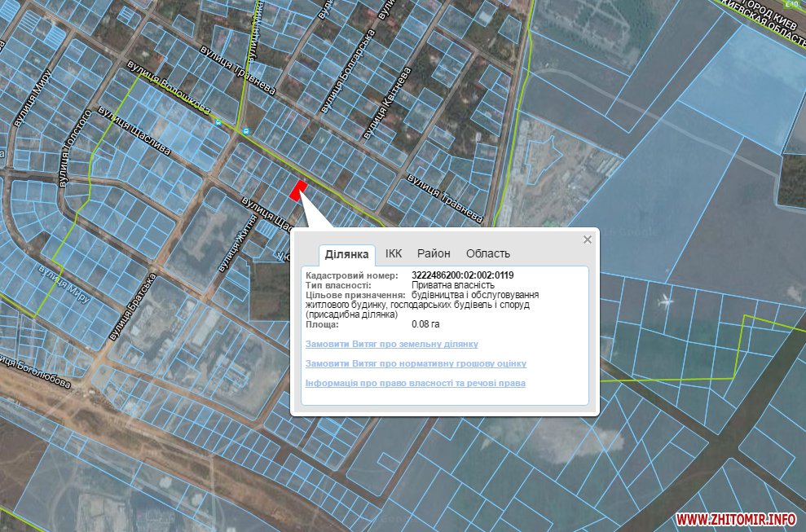Click the cadastral number 3222486200:02:002:0119
This screenshot has width=806, height=532.
(x=463, y=275)
